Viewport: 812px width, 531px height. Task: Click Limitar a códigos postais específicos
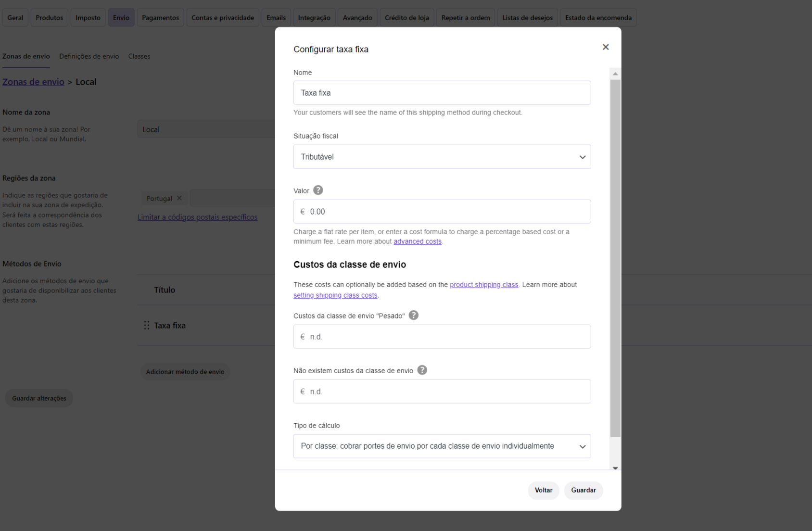pos(197,217)
